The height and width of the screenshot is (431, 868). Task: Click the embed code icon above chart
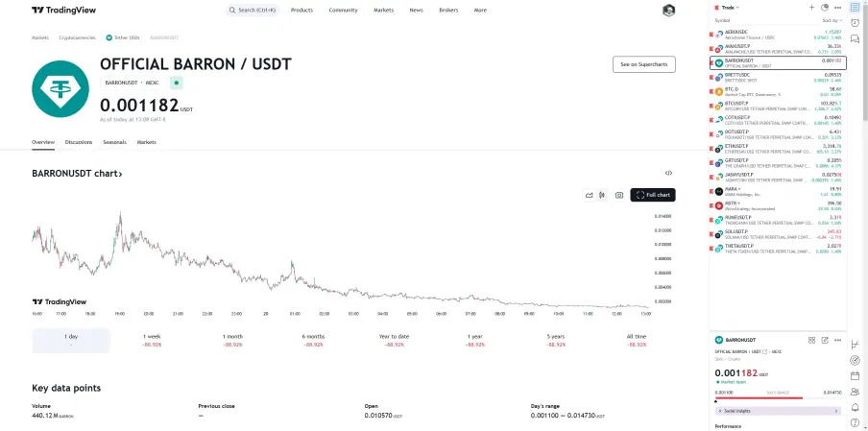pyautogui.click(x=668, y=173)
